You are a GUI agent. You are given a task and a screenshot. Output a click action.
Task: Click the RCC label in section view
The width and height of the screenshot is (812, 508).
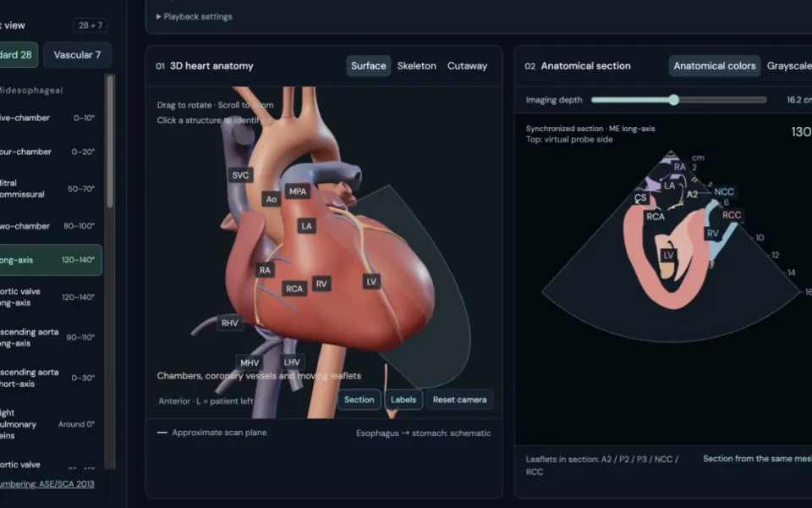point(731,214)
